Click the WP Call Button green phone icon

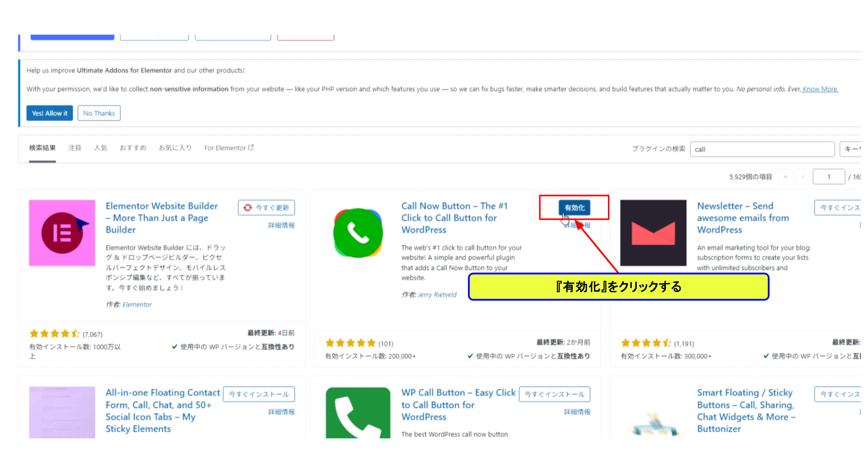tap(358, 413)
